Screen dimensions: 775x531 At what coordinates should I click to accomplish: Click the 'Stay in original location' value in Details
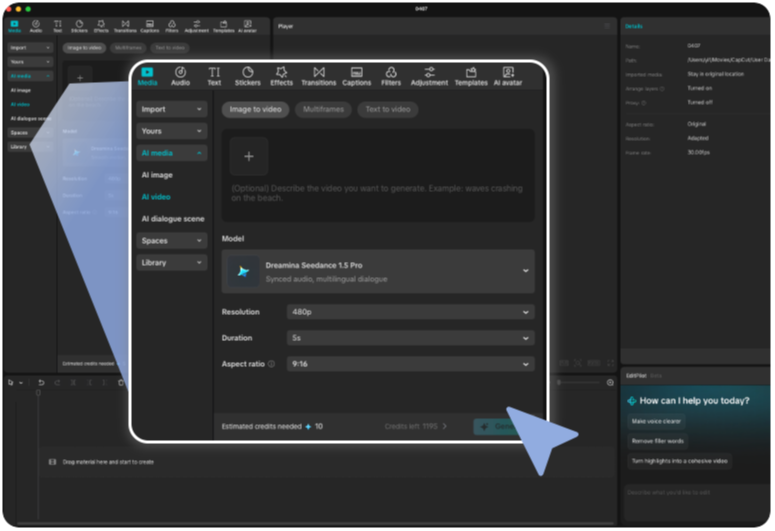click(716, 74)
